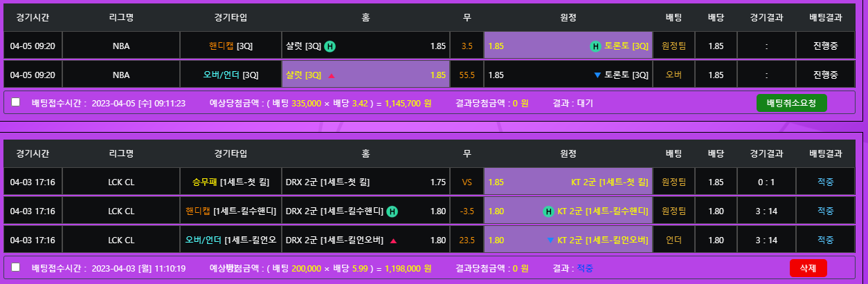Click the 핸디캡 [1세트-킬수핸디] game type cell

coord(230,211)
